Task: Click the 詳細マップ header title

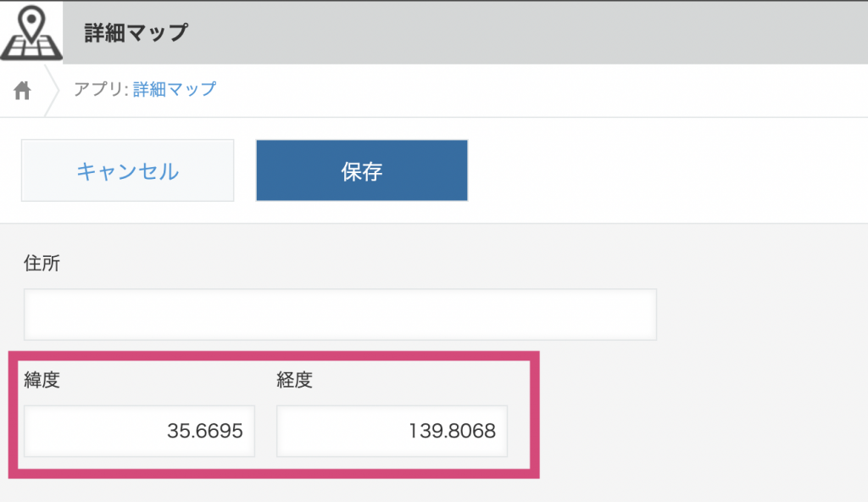Action: [x=136, y=33]
